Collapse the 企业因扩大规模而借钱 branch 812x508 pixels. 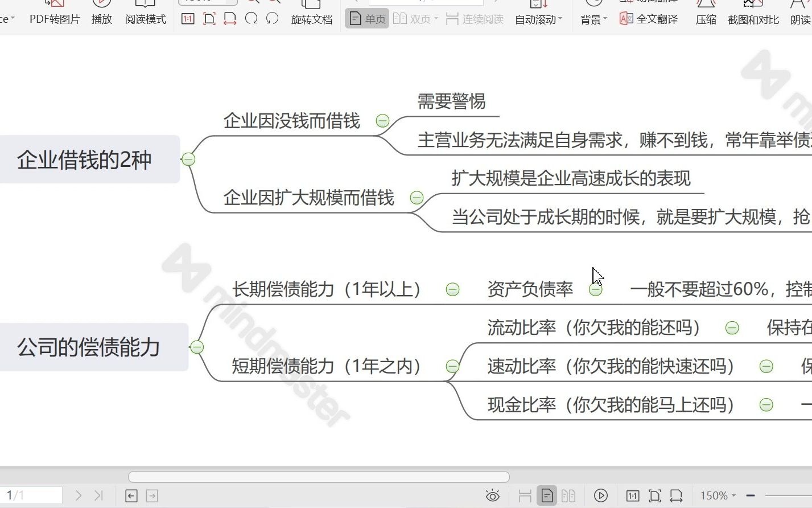point(417,198)
